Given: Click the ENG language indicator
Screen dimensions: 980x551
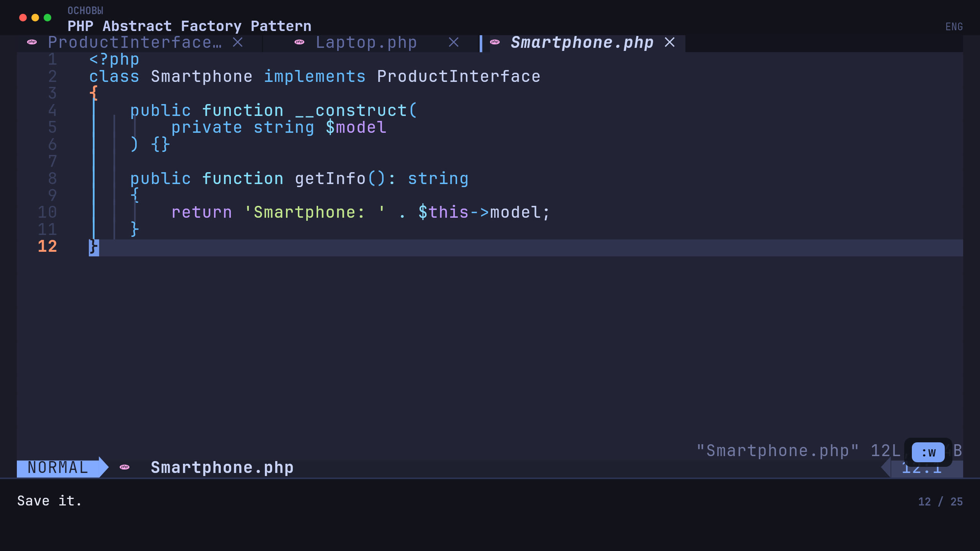Looking at the screenshot, I should coord(954,27).
